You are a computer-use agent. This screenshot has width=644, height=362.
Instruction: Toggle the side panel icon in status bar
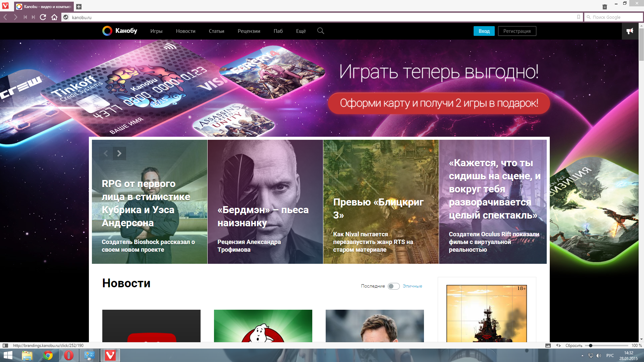[5, 345]
